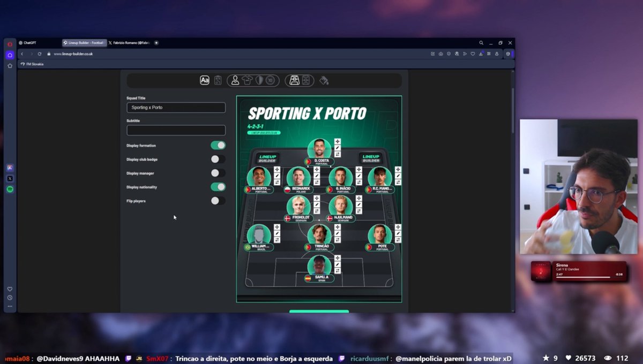The width and height of the screenshot is (643, 364).
Task: Choose the number 10 display icon
Action: coord(270,80)
